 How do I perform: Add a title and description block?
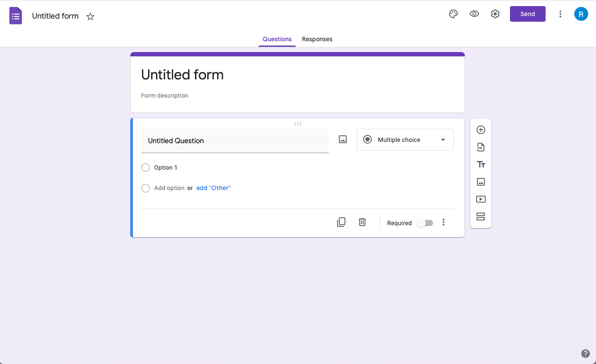480,164
